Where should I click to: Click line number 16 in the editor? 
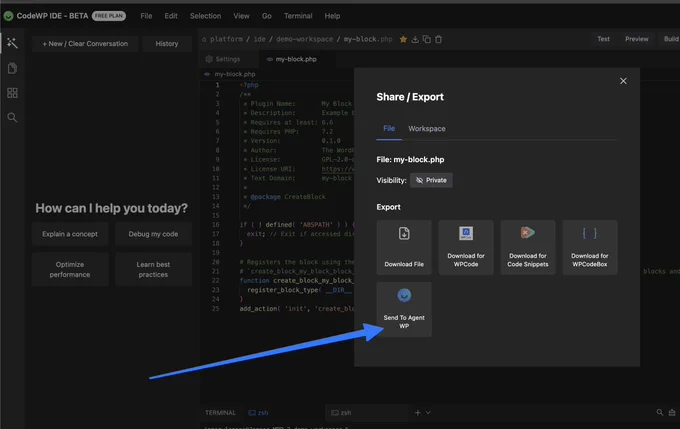click(x=216, y=225)
